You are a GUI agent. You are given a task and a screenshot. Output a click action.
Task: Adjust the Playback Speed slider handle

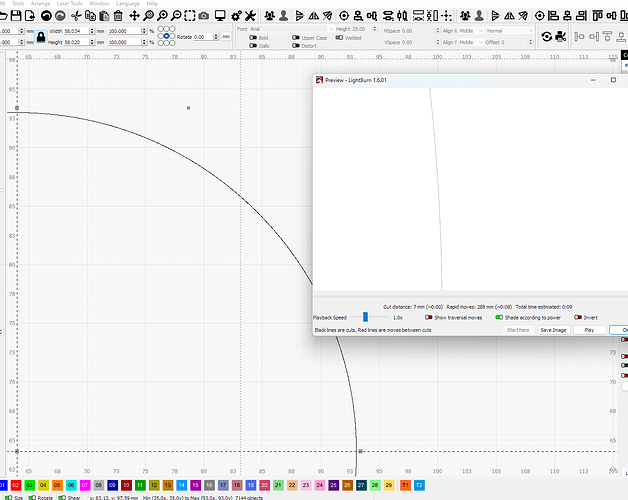(x=365, y=317)
